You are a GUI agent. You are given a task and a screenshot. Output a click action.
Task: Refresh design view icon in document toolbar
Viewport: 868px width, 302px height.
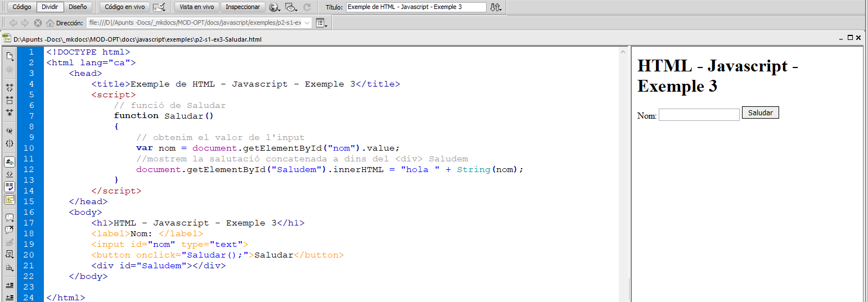[307, 7]
